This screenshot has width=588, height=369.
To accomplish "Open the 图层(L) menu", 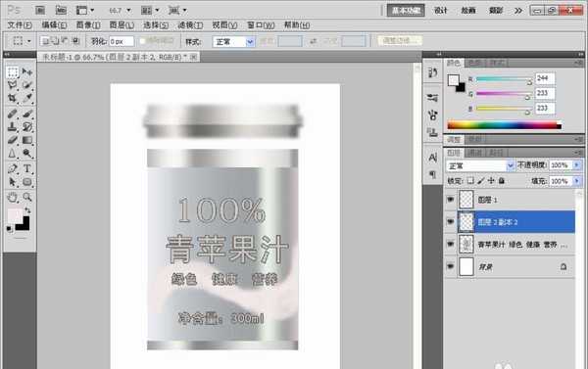I will point(122,25).
